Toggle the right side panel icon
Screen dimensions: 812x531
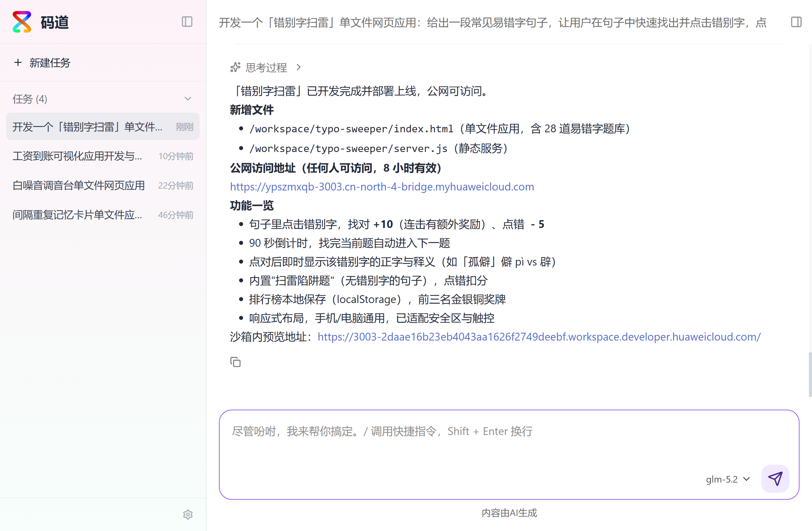click(796, 22)
